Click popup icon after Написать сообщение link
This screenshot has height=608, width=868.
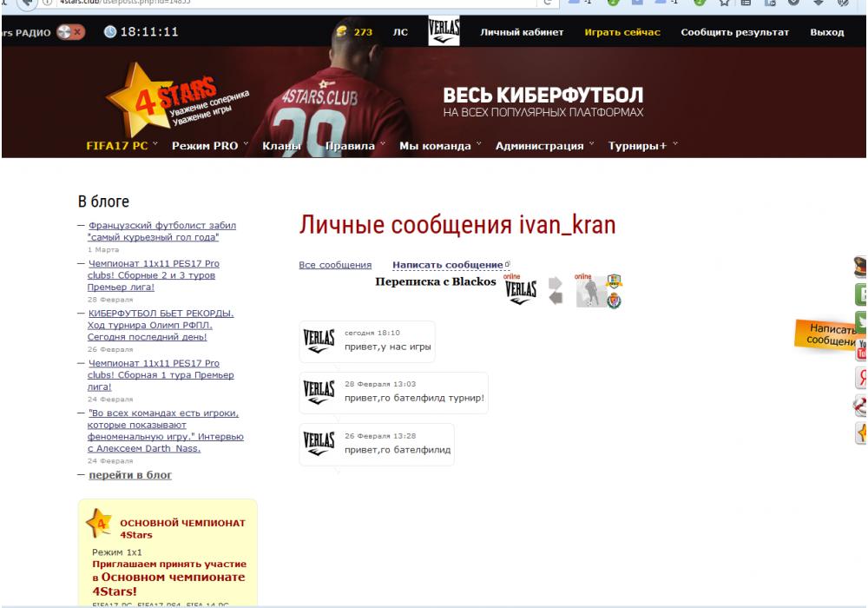click(x=507, y=264)
